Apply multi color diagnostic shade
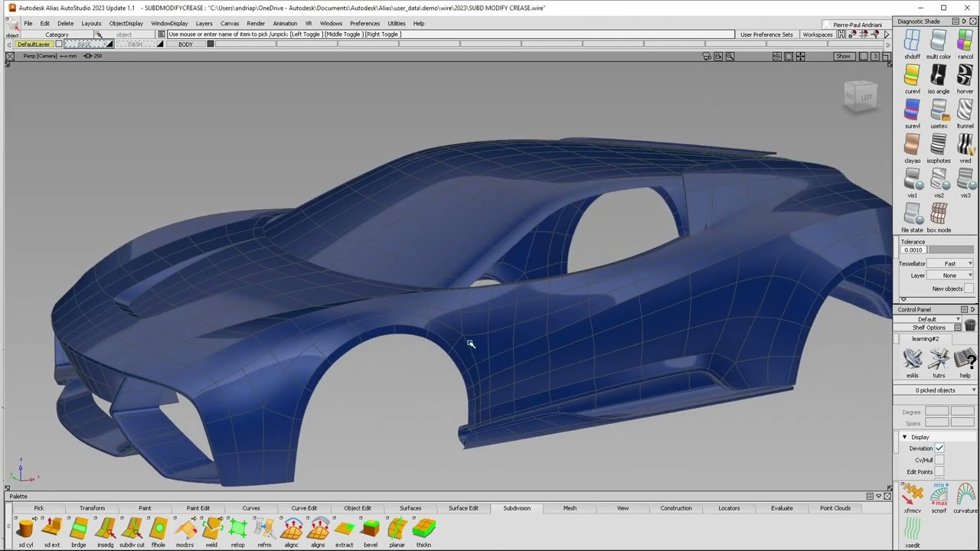The width and height of the screenshot is (980, 551). point(939,41)
